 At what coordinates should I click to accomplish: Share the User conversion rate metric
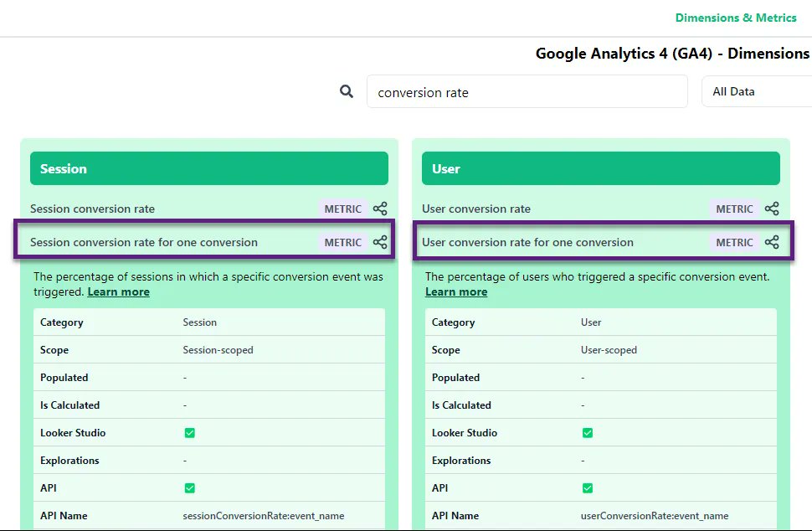pos(772,209)
